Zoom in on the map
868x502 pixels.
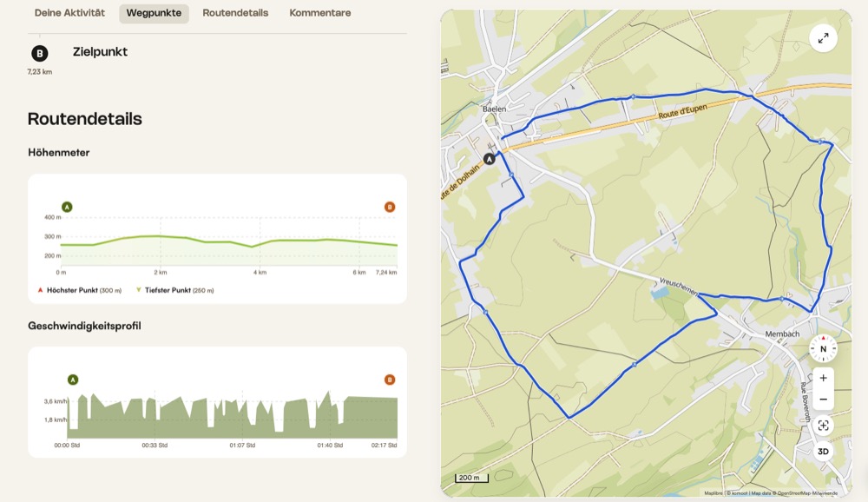823,378
